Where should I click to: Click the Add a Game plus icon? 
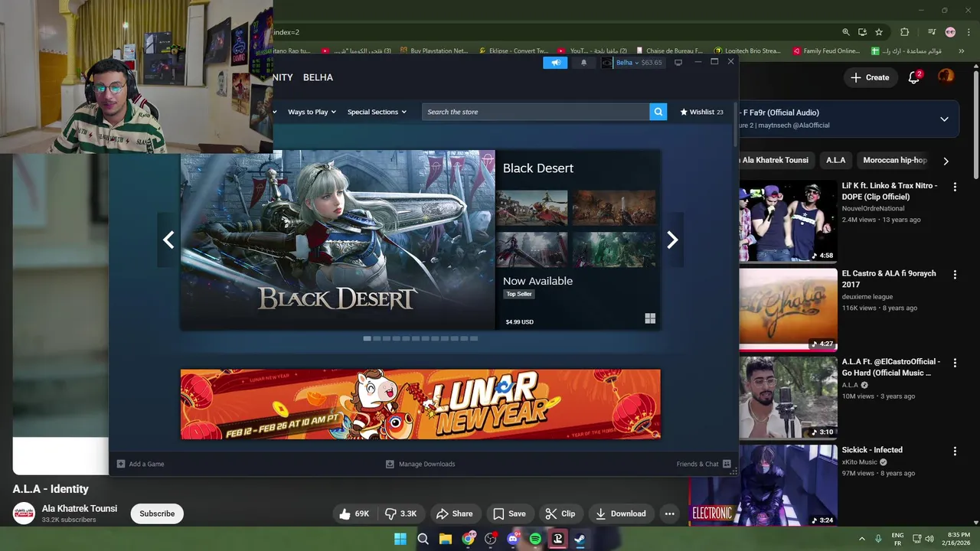click(121, 464)
